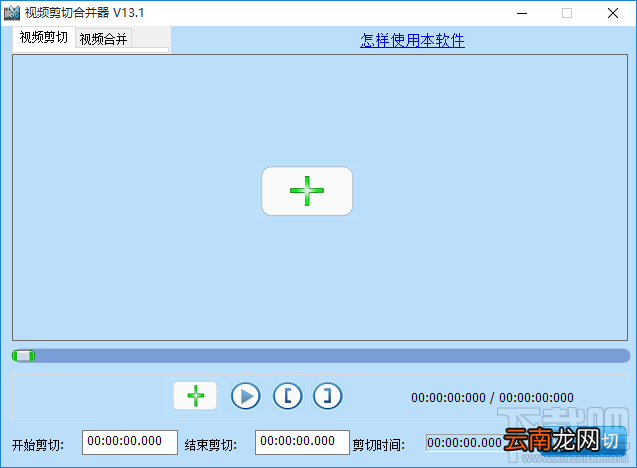637x468 pixels.
Task: Close the 视频剪切合并器 window
Action: 613,13
